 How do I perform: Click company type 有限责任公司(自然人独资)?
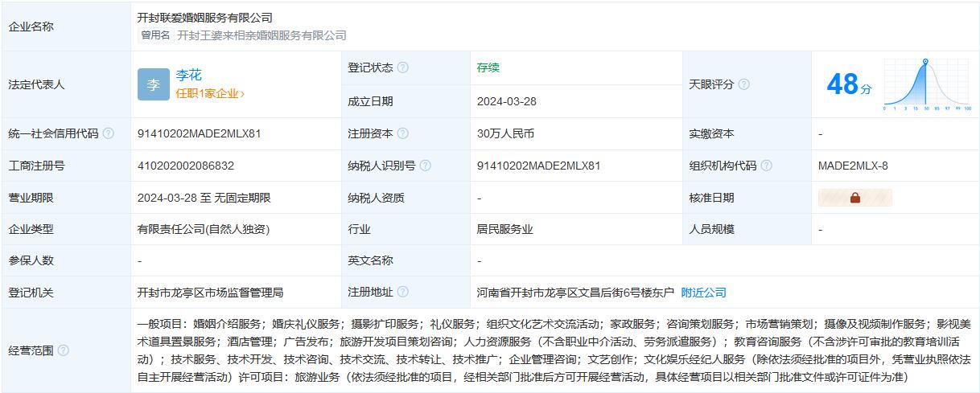(204, 229)
